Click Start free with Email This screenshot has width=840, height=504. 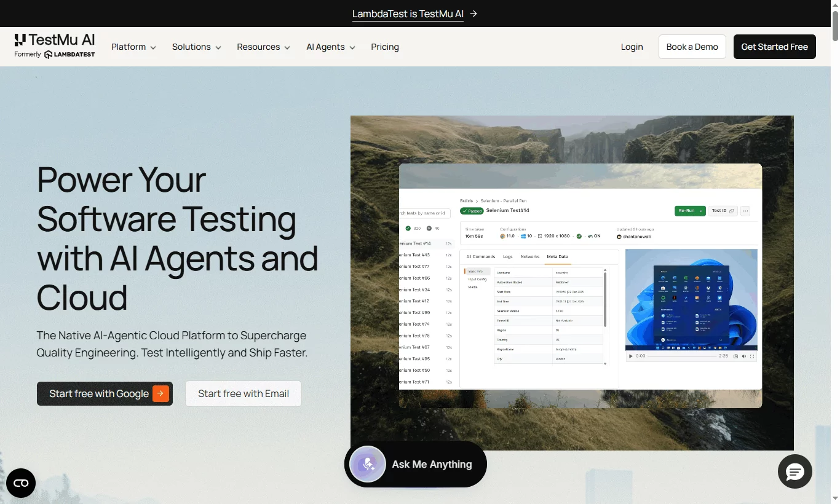pos(244,393)
